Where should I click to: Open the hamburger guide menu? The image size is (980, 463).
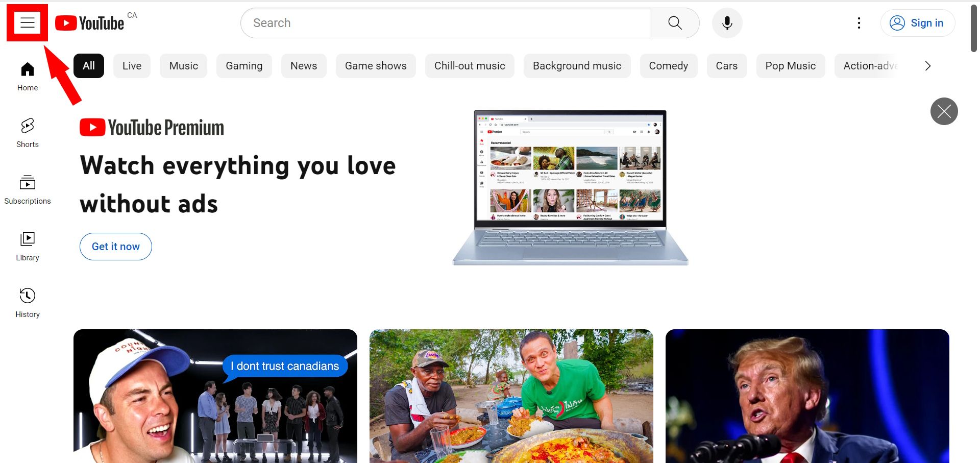(x=27, y=23)
